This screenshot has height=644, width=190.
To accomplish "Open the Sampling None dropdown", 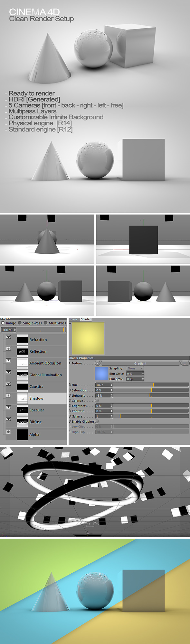I will 135,368.
